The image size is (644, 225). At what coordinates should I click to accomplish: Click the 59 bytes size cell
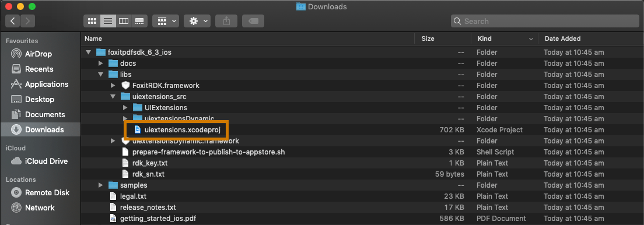[449, 174]
